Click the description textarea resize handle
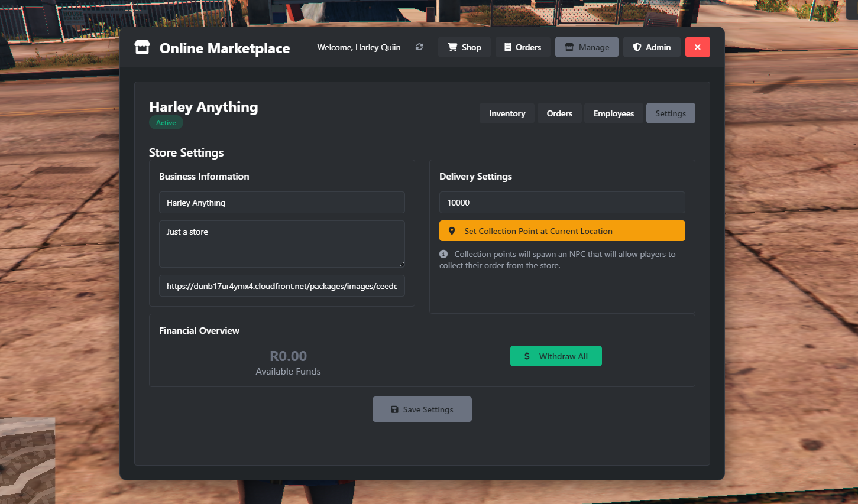The image size is (858, 504). (x=402, y=265)
